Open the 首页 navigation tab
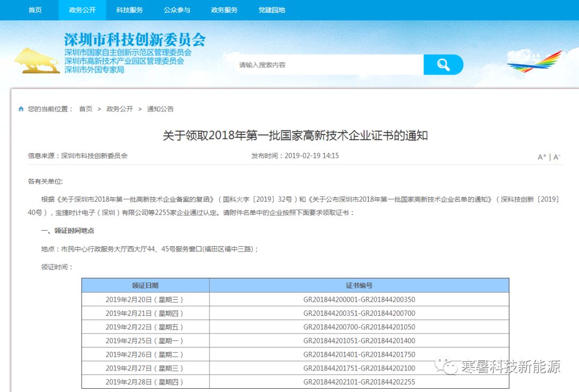This screenshot has width=579, height=392. click(35, 10)
